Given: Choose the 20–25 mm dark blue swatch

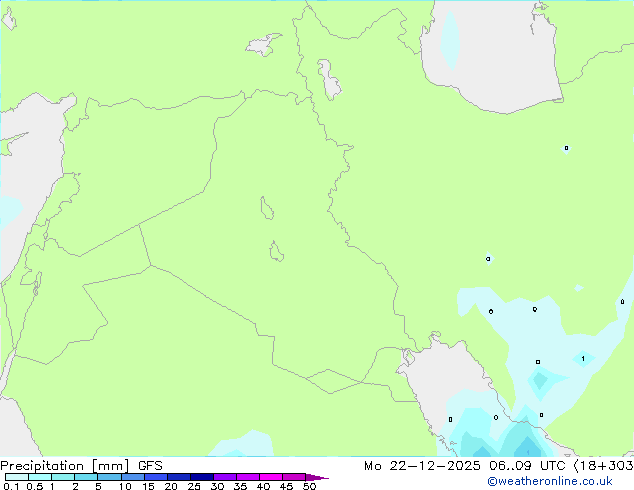Looking at the screenshot, I should [x=179, y=477].
